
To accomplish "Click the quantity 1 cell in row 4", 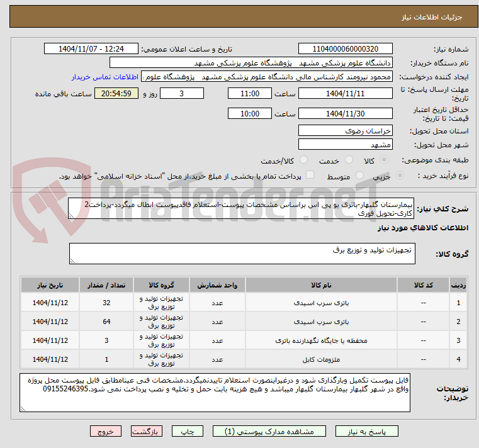I will click(106, 359).
